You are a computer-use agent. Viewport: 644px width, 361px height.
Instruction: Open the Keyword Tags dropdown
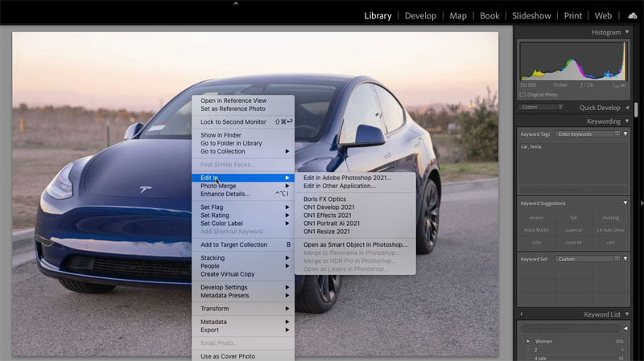point(588,134)
